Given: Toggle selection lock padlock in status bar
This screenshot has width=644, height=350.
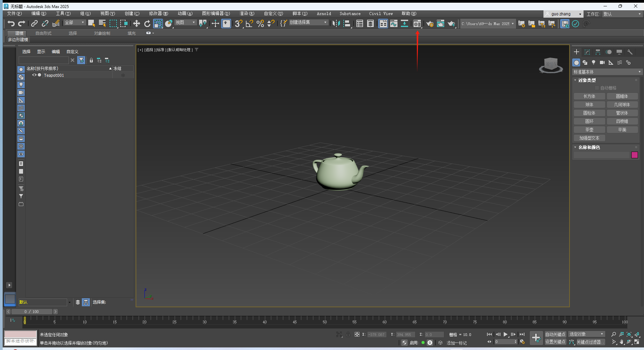Looking at the screenshot, I should pos(348,334).
